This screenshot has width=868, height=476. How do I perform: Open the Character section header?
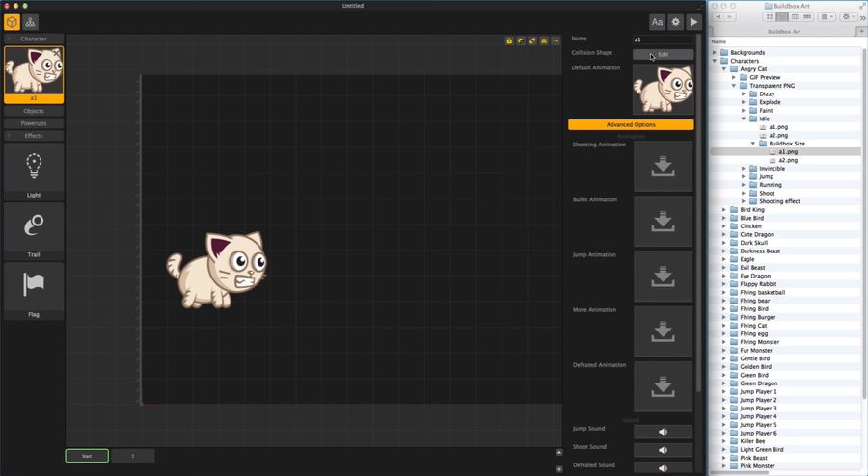34,39
